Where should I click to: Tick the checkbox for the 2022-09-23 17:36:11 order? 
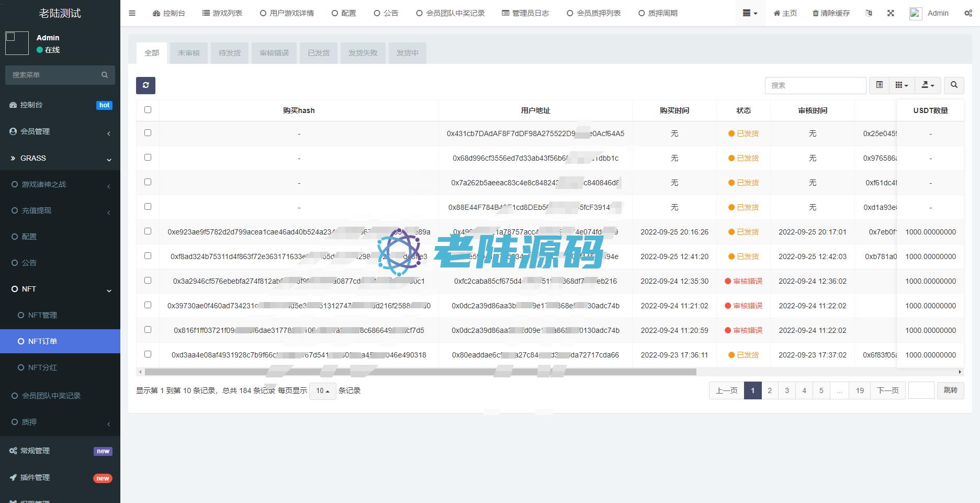148,354
